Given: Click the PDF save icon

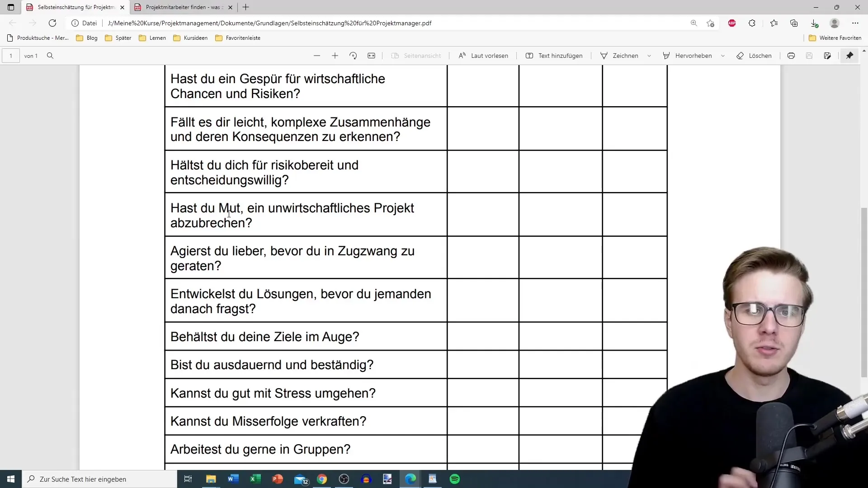Looking at the screenshot, I should (809, 56).
